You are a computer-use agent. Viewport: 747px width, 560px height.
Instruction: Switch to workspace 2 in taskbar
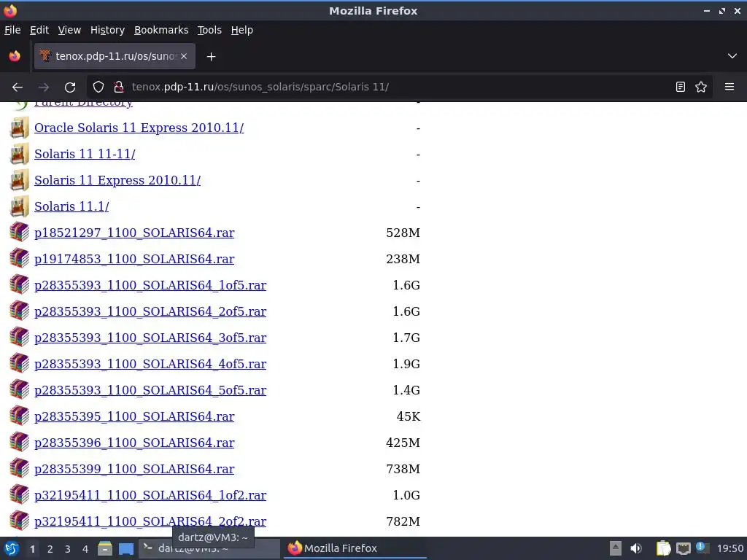50,549
